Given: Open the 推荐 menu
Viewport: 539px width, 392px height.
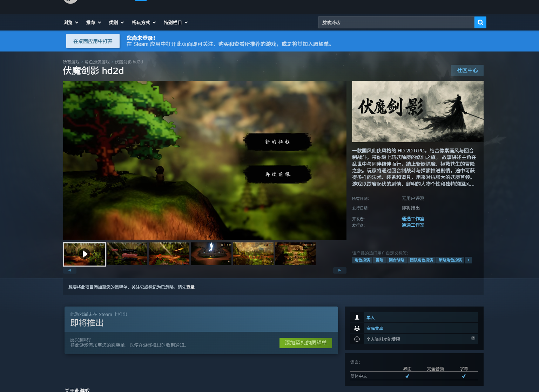Looking at the screenshot, I should (93, 22).
